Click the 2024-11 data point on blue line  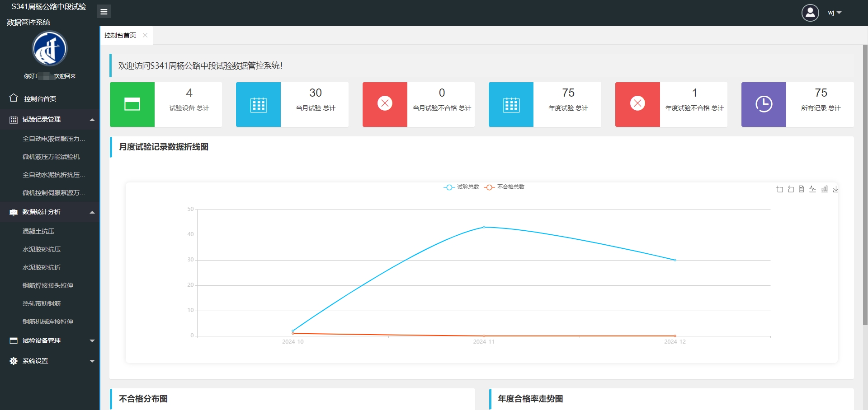pos(484,227)
